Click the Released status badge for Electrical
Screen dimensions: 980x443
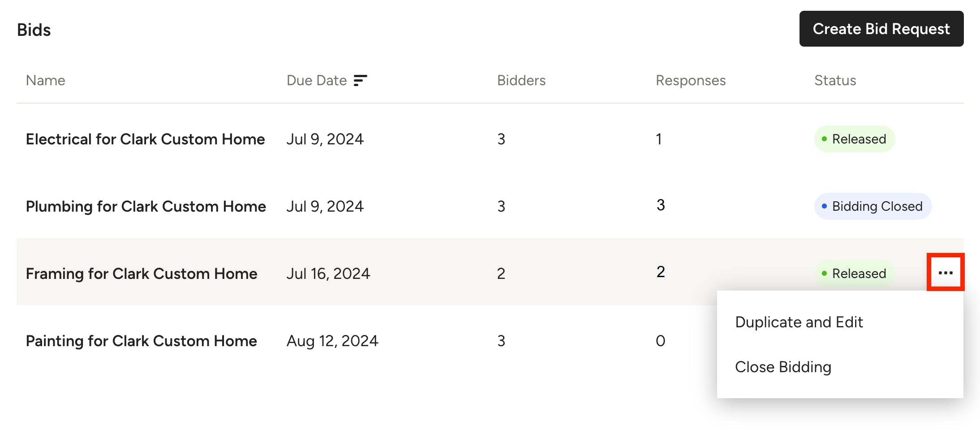click(x=854, y=139)
